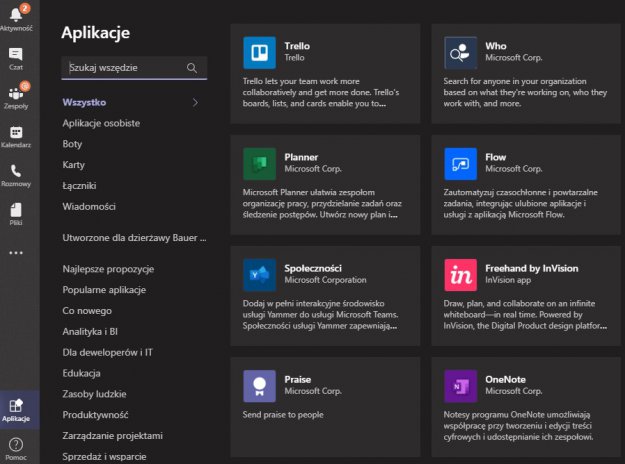This screenshot has width=625, height=464.
Task: Go to Zespoły teams icon
Action: (x=16, y=94)
